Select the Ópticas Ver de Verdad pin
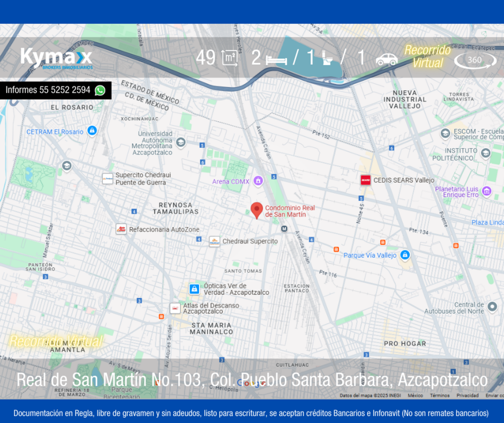This screenshot has width=504, height=423. 194,289
